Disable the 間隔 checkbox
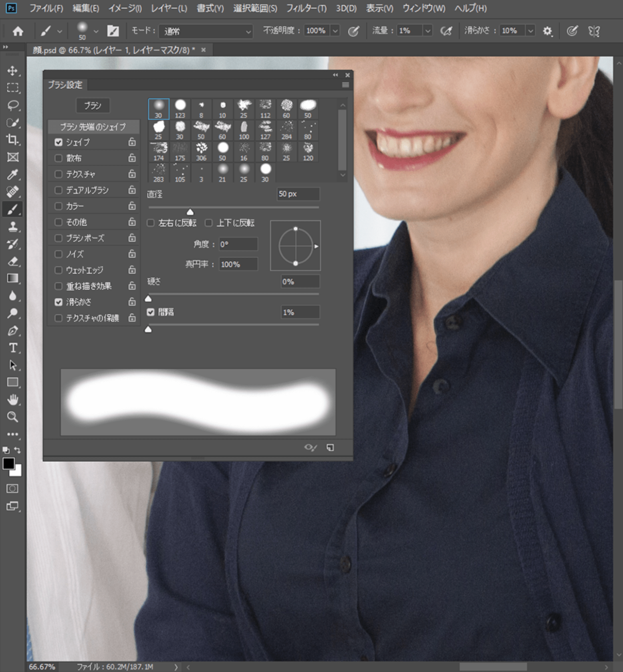This screenshot has width=623, height=672. coord(151,312)
